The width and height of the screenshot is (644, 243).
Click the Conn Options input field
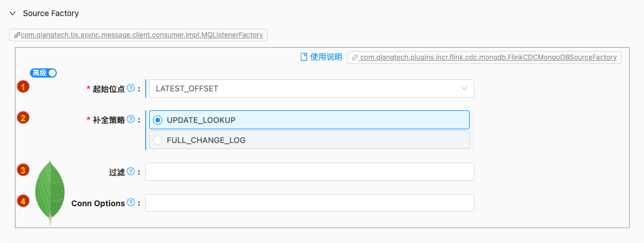coord(310,203)
